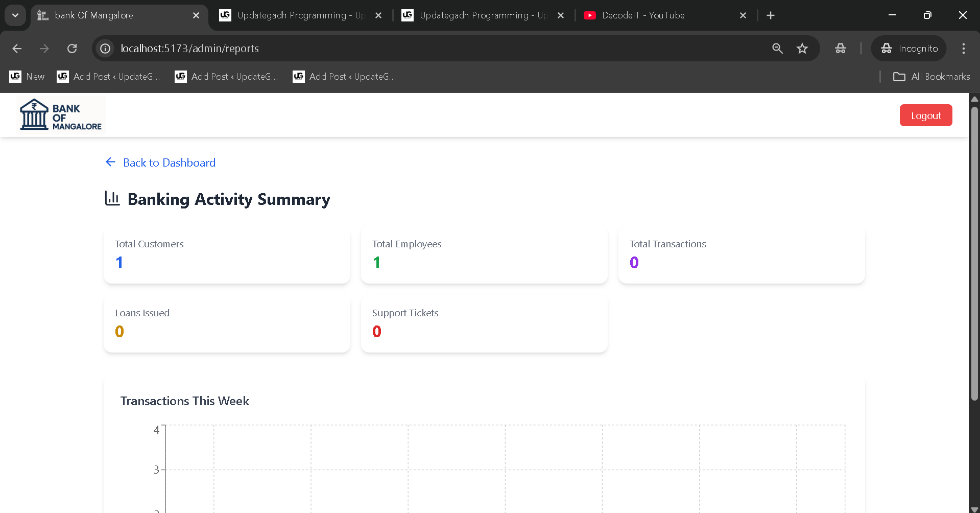Screen dimensions: 980x513
Task: Open the All Bookmarks folder
Action: (931, 77)
